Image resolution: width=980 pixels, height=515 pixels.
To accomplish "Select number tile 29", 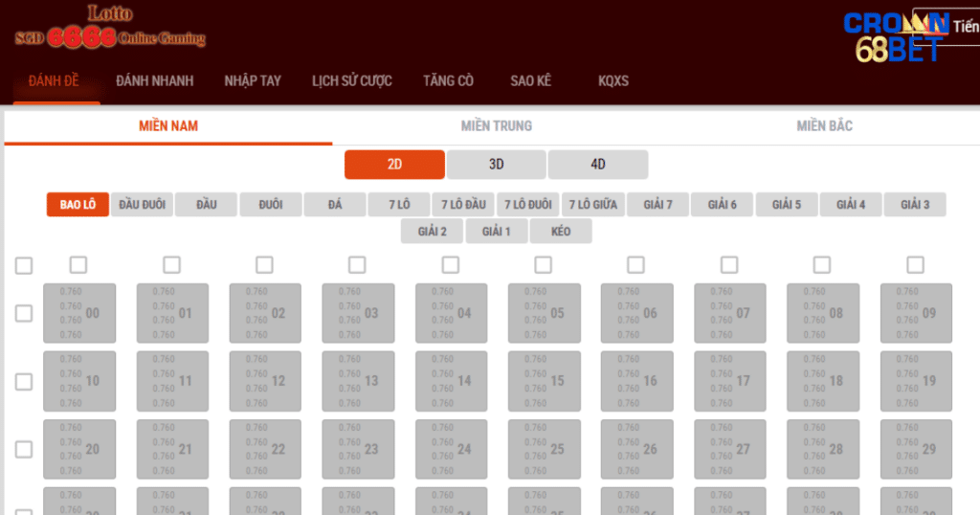I will pos(916,449).
